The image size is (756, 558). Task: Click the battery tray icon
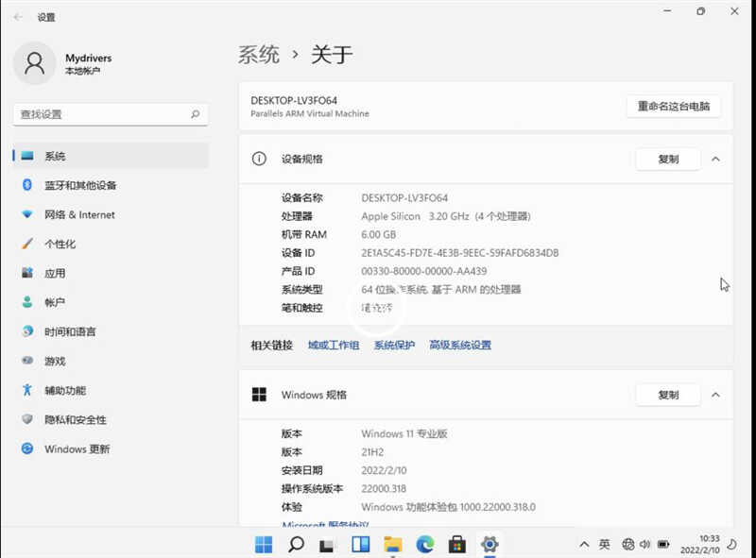tap(663, 545)
